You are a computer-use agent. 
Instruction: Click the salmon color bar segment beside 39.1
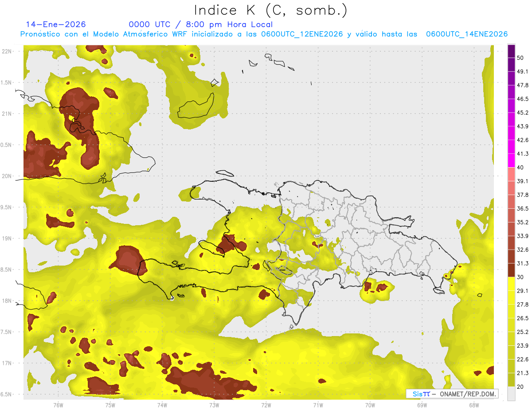coord(511,174)
